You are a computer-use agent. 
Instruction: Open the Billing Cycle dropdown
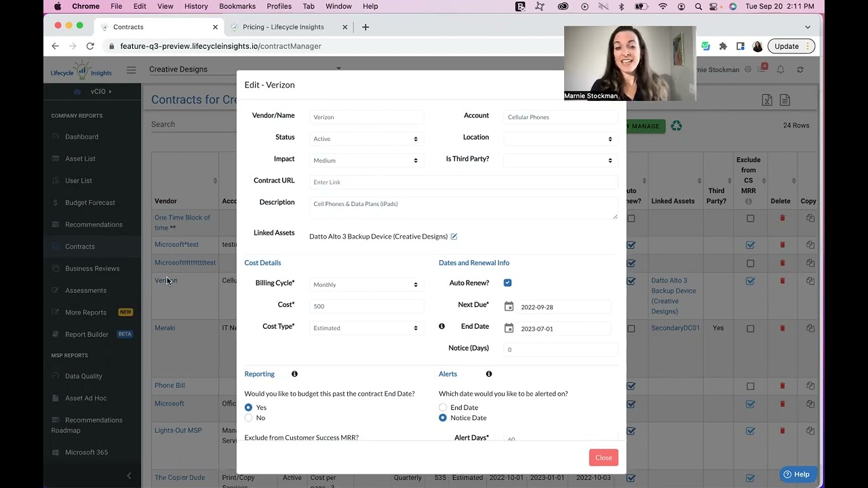pos(366,285)
